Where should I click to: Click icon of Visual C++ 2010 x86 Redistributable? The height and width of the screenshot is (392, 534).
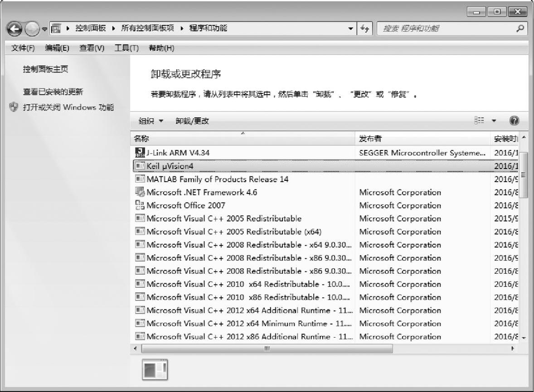click(x=140, y=297)
